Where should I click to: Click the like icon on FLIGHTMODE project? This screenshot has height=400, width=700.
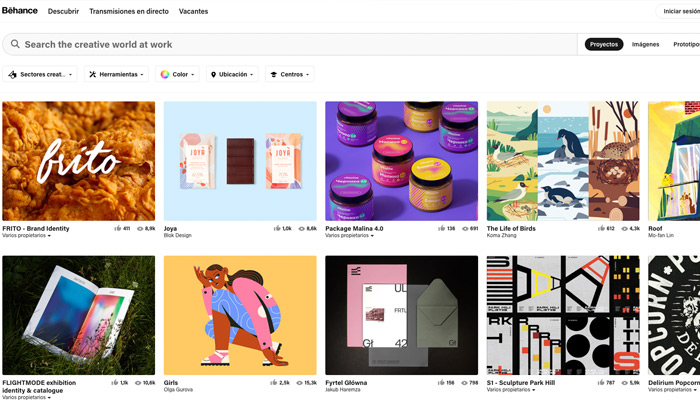click(115, 383)
